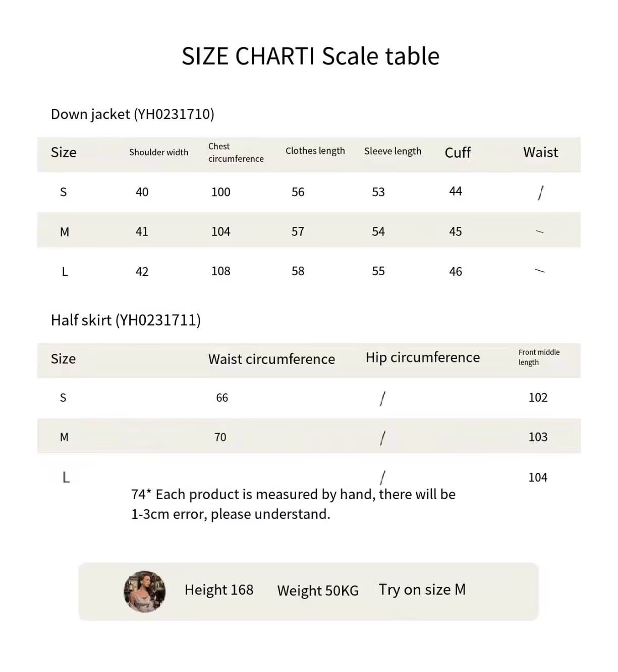Click the Chest circumference column header

tap(236, 152)
